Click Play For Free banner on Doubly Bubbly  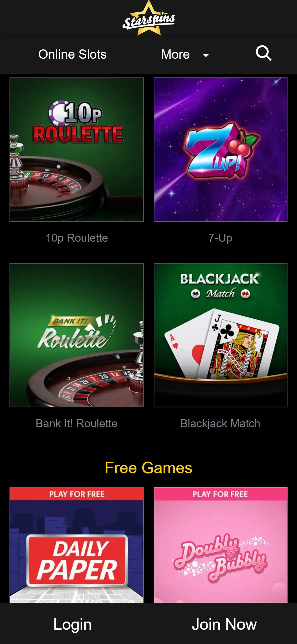(220, 494)
